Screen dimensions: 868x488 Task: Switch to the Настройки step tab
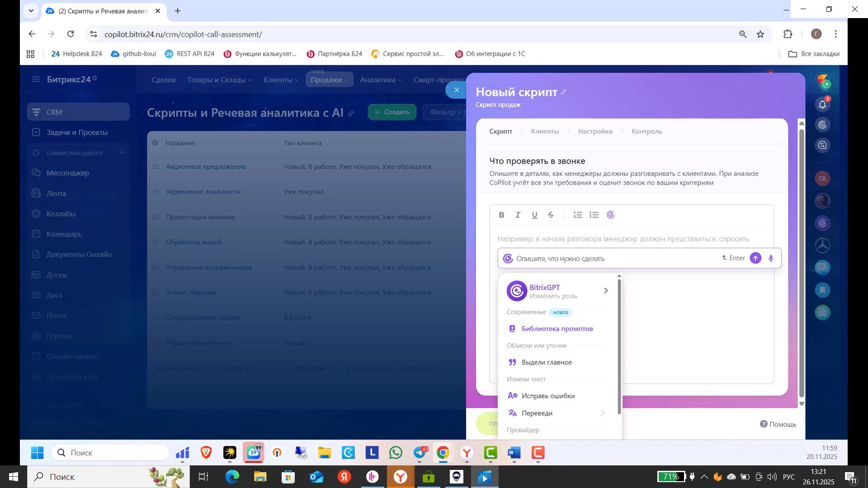coord(595,131)
